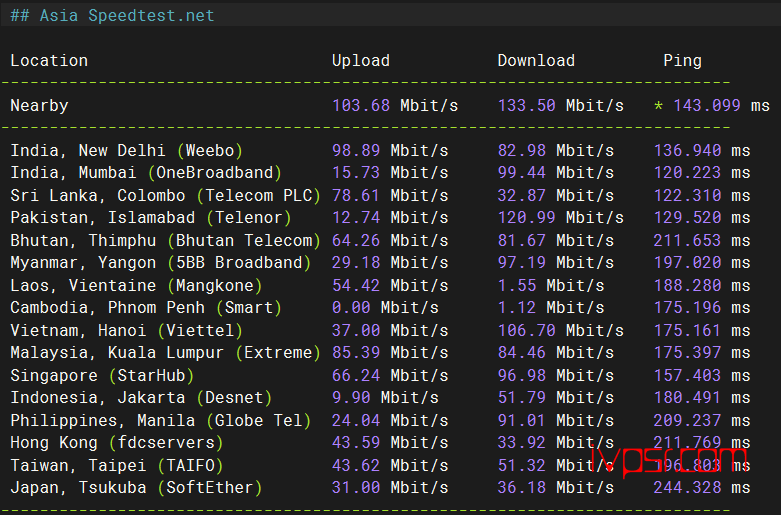781x515 pixels.
Task: Click Nearby upload value 103.68 Mbit/s
Action: point(395,106)
